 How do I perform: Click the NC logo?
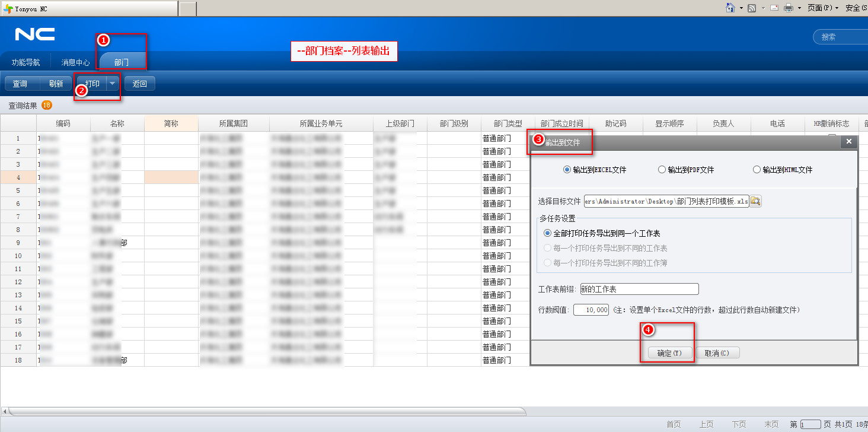pos(35,34)
